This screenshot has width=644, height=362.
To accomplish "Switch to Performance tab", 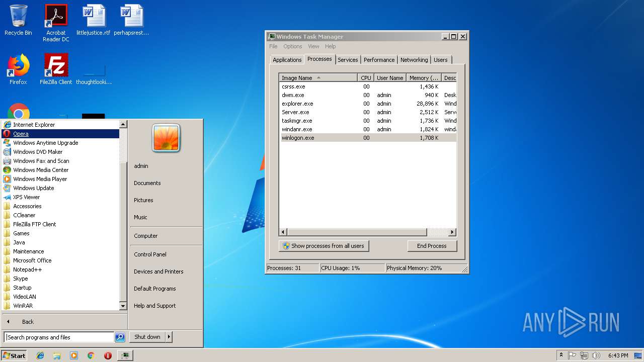I will (379, 60).
